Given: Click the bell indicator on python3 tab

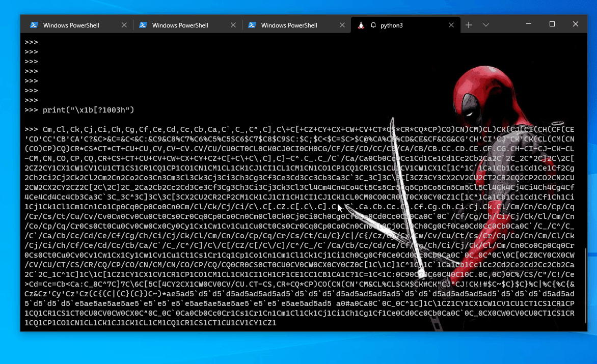Looking at the screenshot, I should point(373,25).
